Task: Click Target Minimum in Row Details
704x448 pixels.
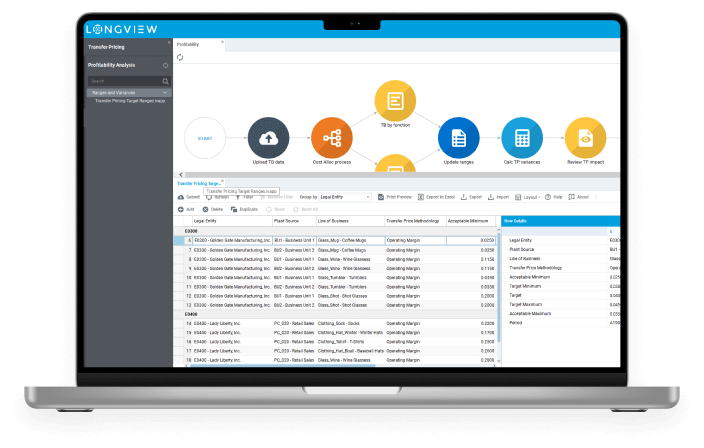Action: 525,286
